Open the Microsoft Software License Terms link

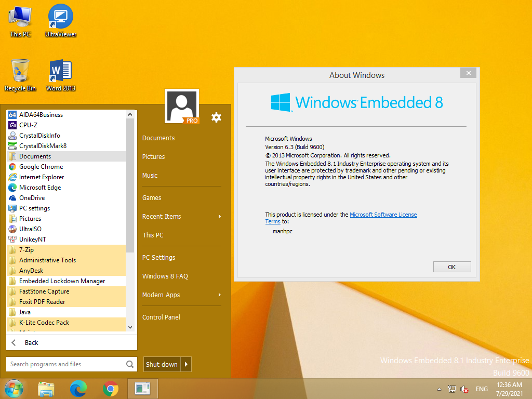click(383, 215)
